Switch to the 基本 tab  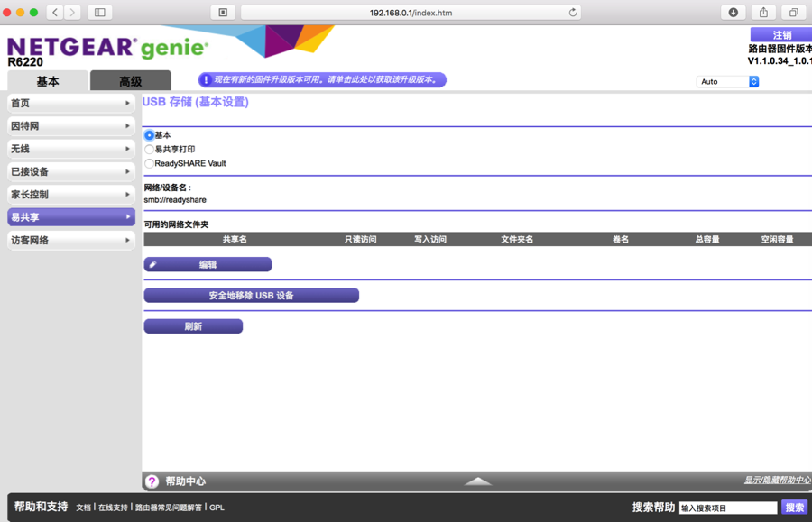(x=48, y=81)
